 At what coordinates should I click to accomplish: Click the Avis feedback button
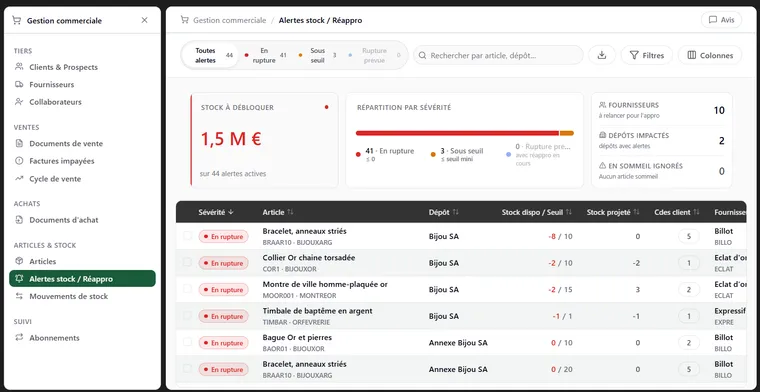tap(721, 20)
